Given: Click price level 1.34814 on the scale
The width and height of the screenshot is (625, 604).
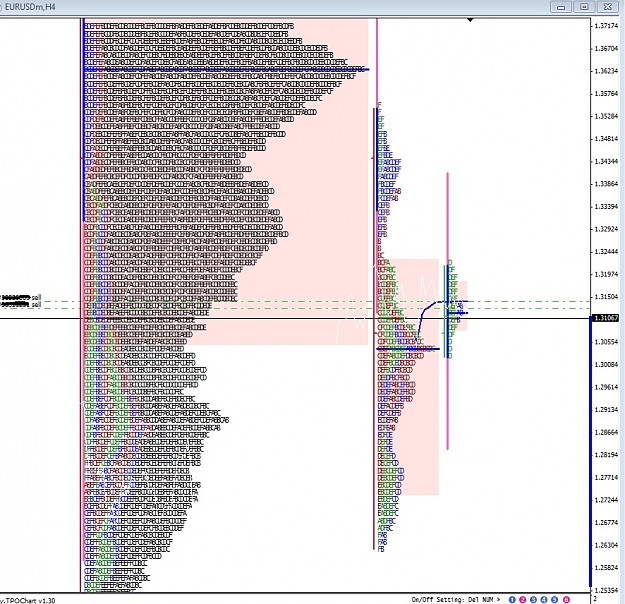Looking at the screenshot, I should click(x=606, y=139).
